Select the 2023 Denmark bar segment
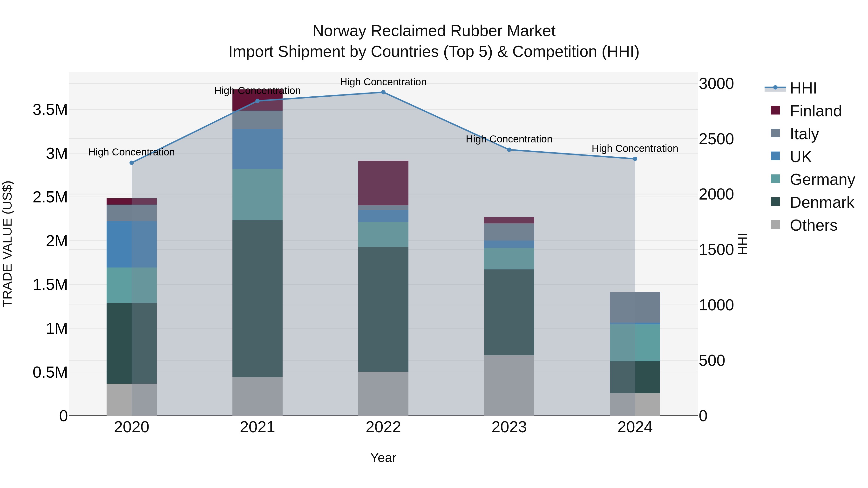 [x=509, y=312]
